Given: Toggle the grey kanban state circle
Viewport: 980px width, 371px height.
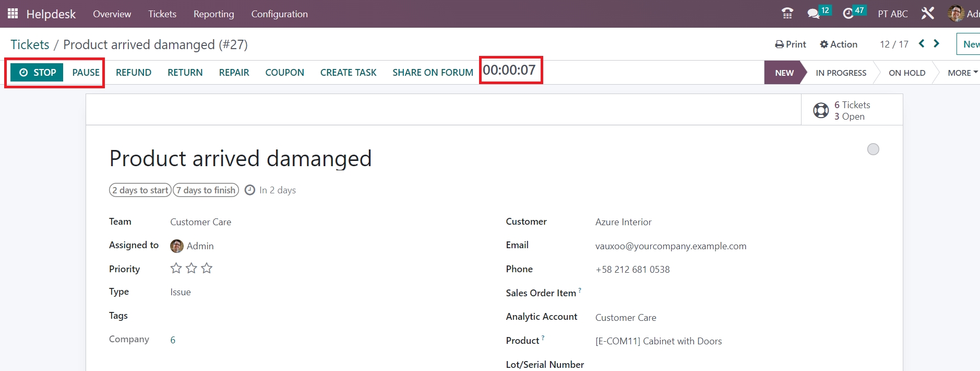Looking at the screenshot, I should [x=873, y=149].
